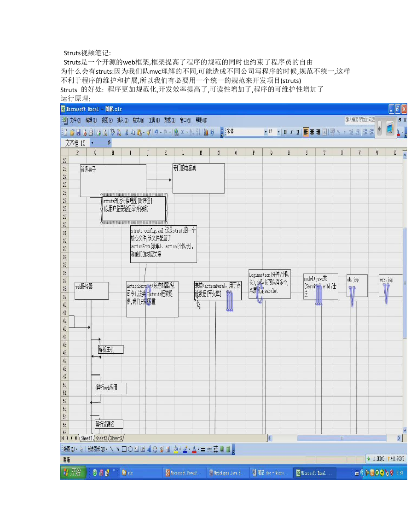Click the Chart Wizard icon

click(x=206, y=132)
